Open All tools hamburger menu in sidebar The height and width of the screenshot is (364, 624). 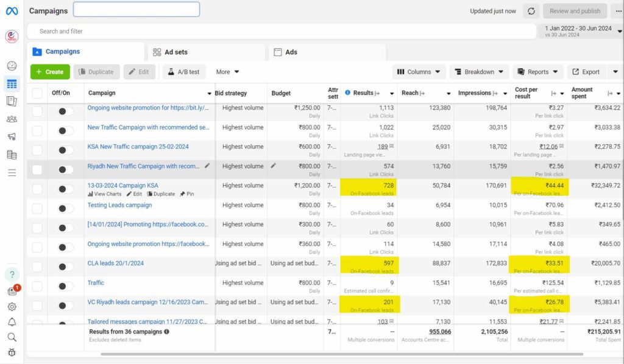[12, 172]
